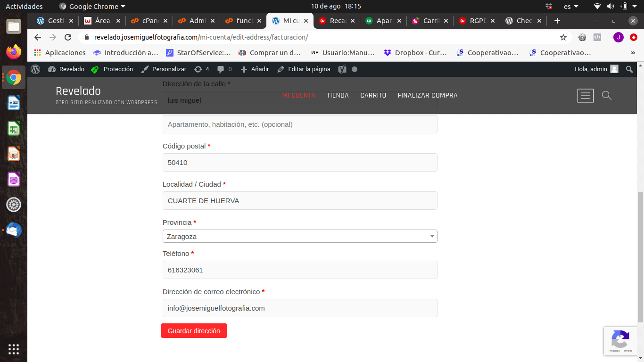Click the browser address bar URL
644x362 pixels.
click(201, 37)
